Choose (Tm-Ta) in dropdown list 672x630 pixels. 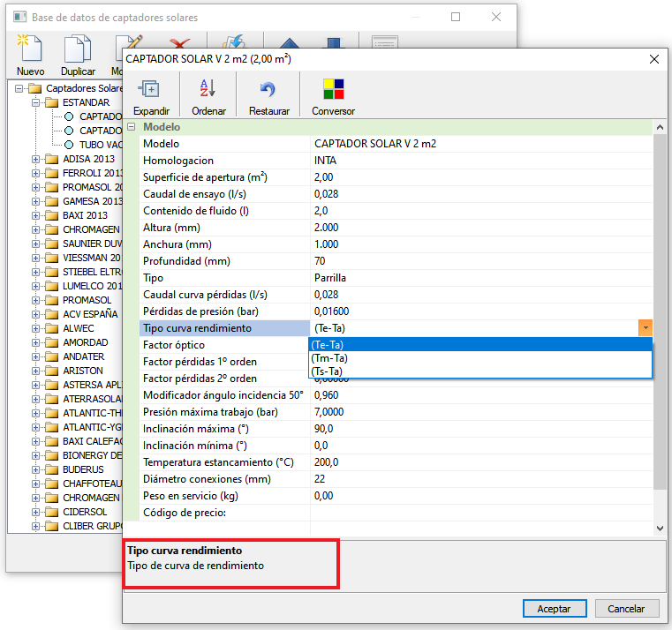point(480,358)
